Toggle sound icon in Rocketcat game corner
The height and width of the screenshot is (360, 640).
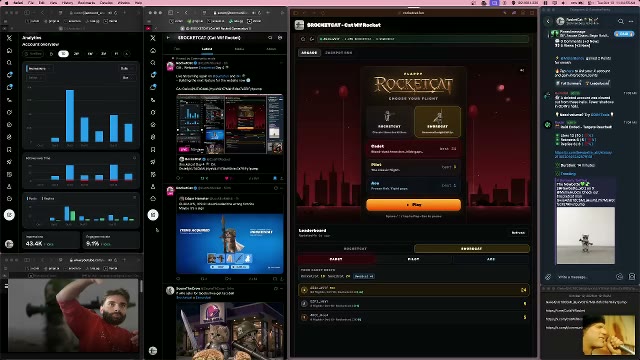[x=522, y=70]
